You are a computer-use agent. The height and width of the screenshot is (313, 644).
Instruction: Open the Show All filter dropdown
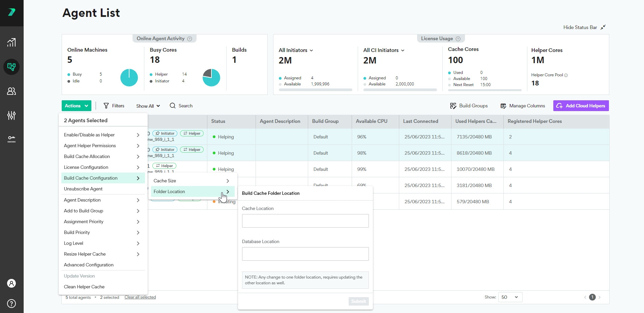click(x=148, y=106)
